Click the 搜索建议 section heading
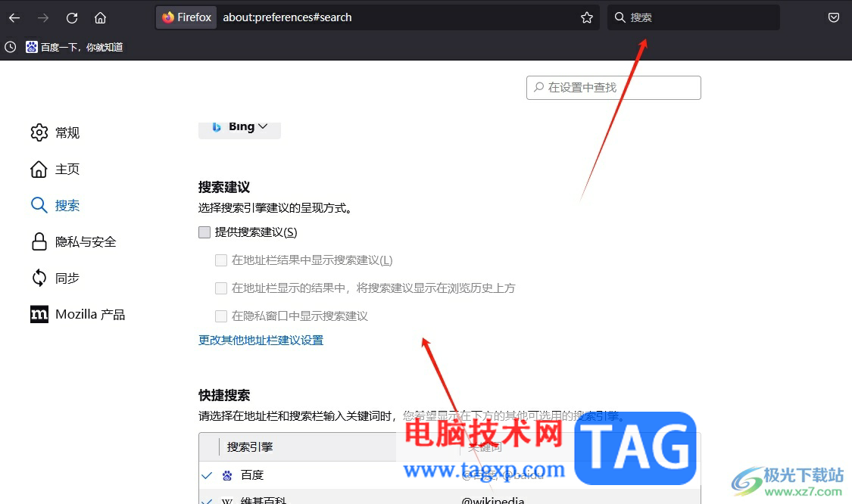Screen dimensions: 852x504 [x=224, y=188]
